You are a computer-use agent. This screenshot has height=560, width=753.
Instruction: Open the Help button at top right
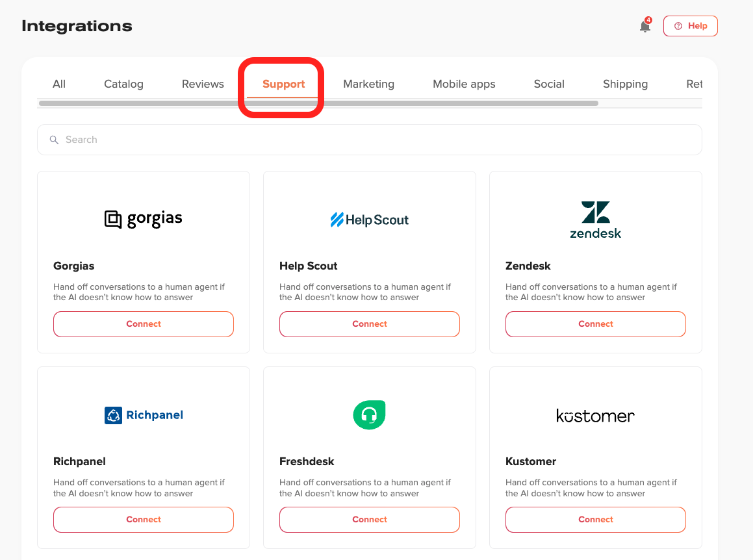[690, 26]
